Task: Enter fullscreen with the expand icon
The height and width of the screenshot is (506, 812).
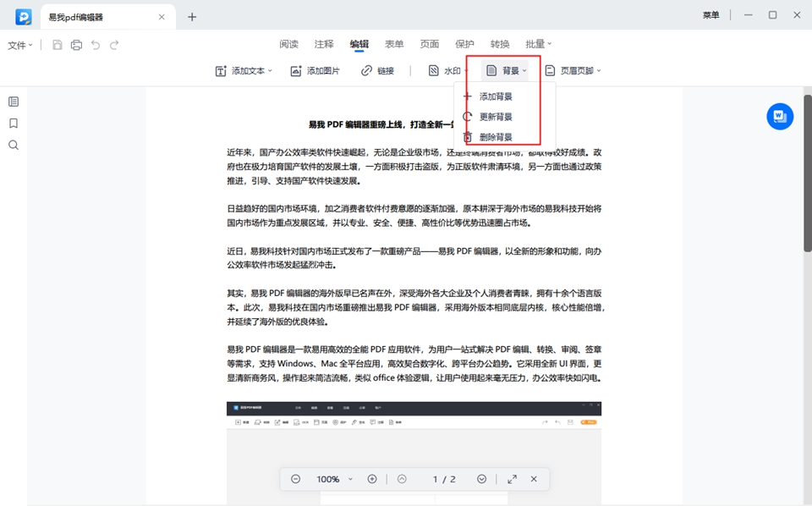Action: [x=513, y=479]
